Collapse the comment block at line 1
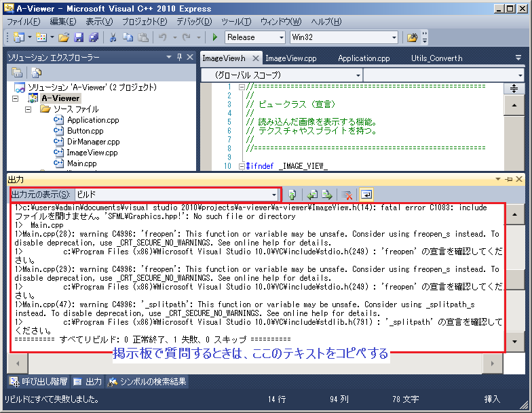532x413 pixels. click(x=242, y=87)
